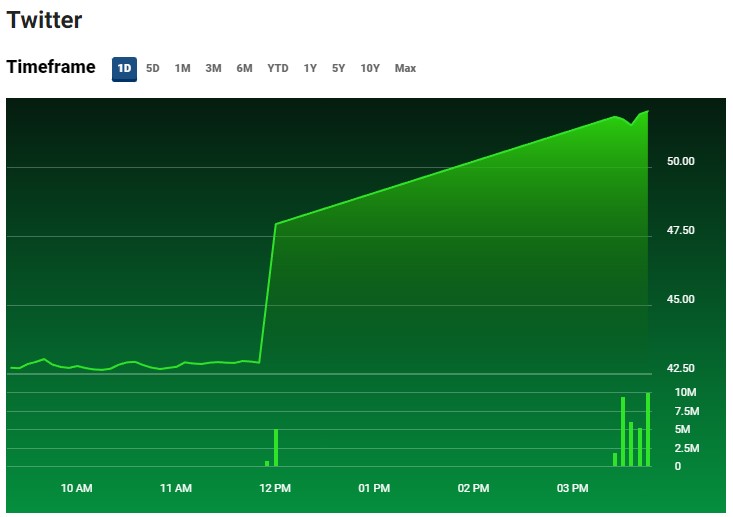This screenshot has width=733, height=517.
Task: Click the 7.5M volume axis label
Action: [x=687, y=411]
